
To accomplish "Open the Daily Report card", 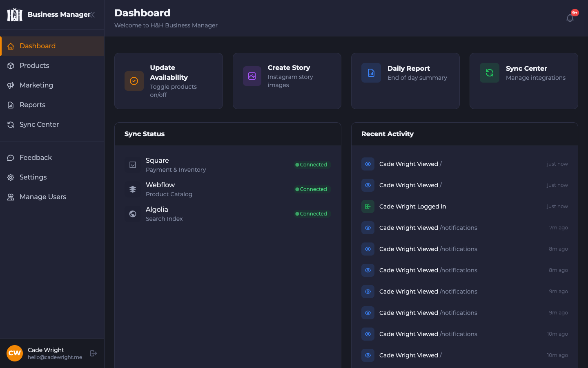I will coord(405,81).
